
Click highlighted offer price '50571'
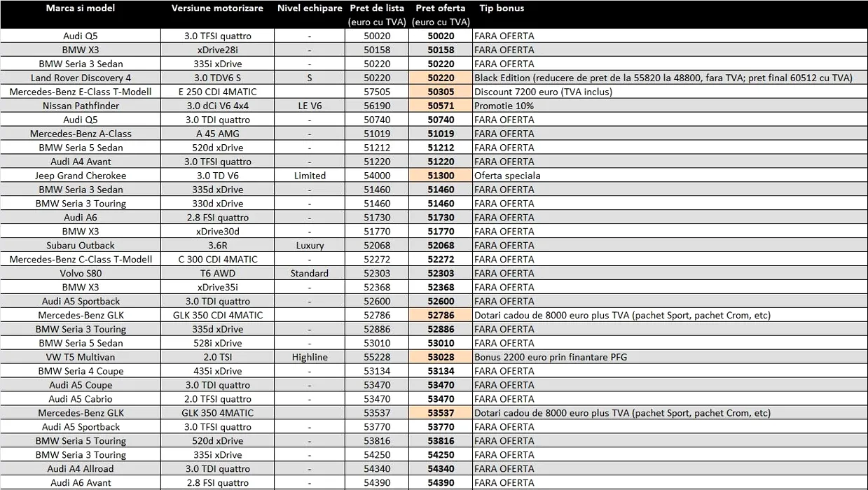click(441, 106)
